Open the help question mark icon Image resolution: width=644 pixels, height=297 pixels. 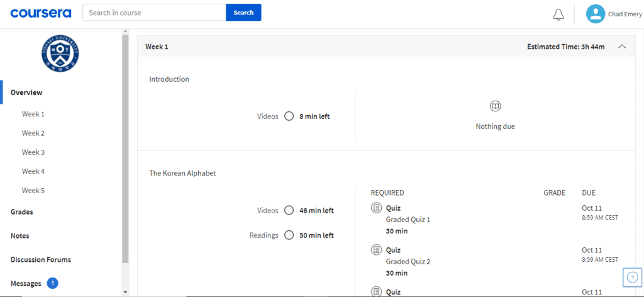(633, 277)
